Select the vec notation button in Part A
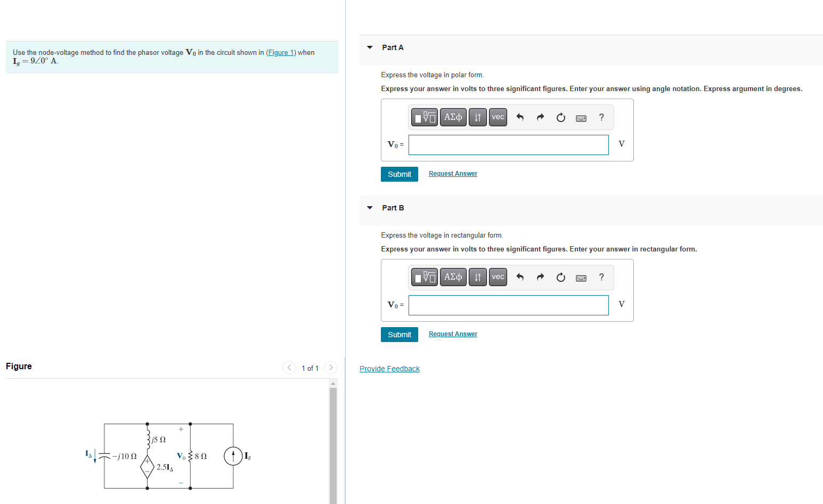 point(498,117)
